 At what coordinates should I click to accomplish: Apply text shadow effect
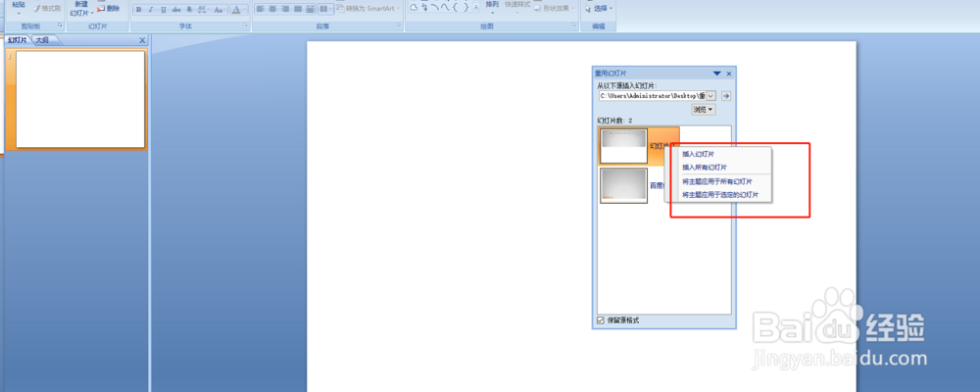189,10
